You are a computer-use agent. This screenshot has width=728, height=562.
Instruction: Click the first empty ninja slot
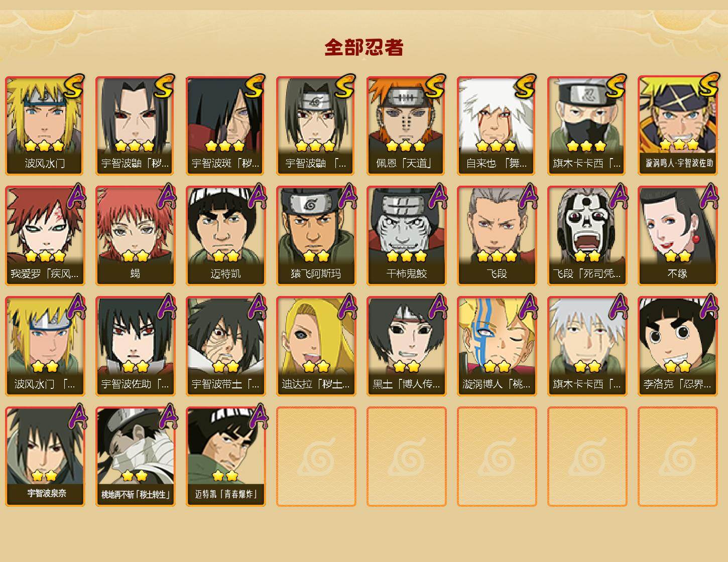pos(316,457)
